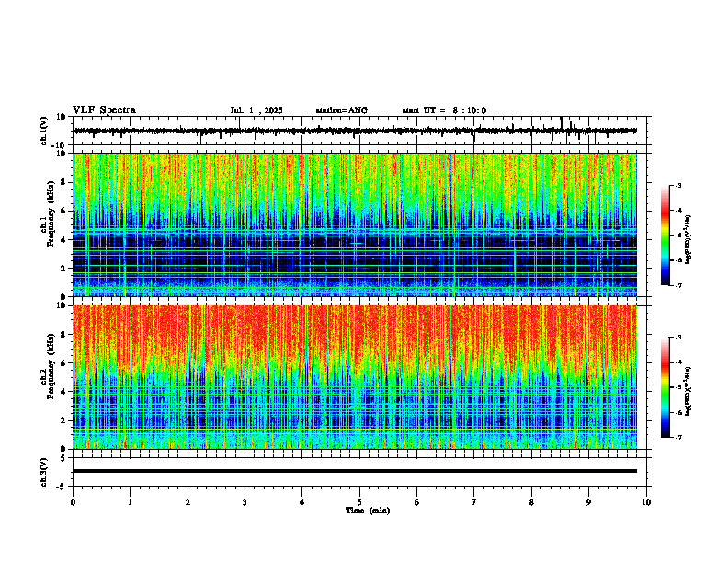This screenshot has height=563, width=728.
Task: Select the "Time (min)" axis label
Action: pyautogui.click(x=368, y=511)
